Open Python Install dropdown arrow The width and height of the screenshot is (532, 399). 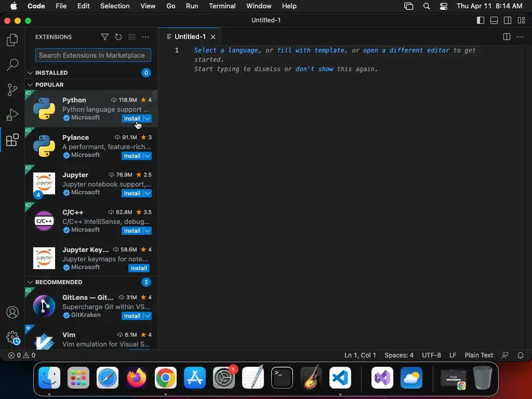148,118
